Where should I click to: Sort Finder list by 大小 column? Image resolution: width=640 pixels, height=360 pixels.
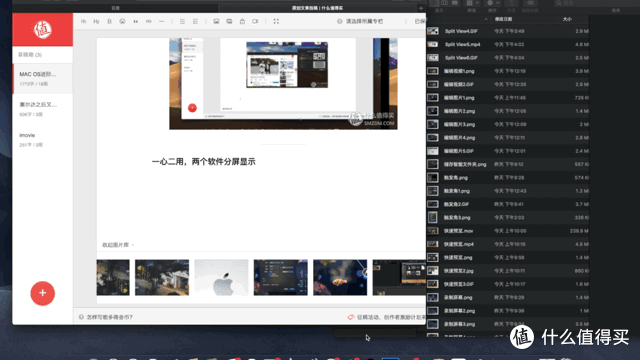(567, 19)
